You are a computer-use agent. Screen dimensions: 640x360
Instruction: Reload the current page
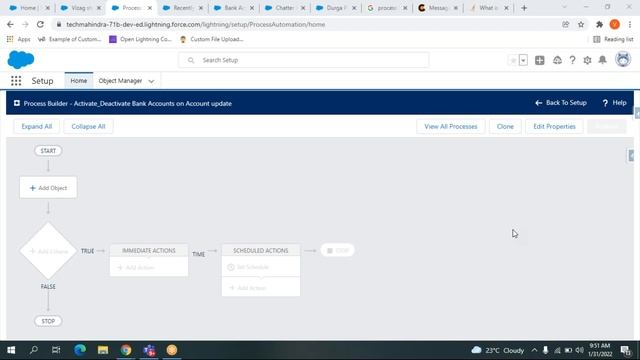[40, 24]
